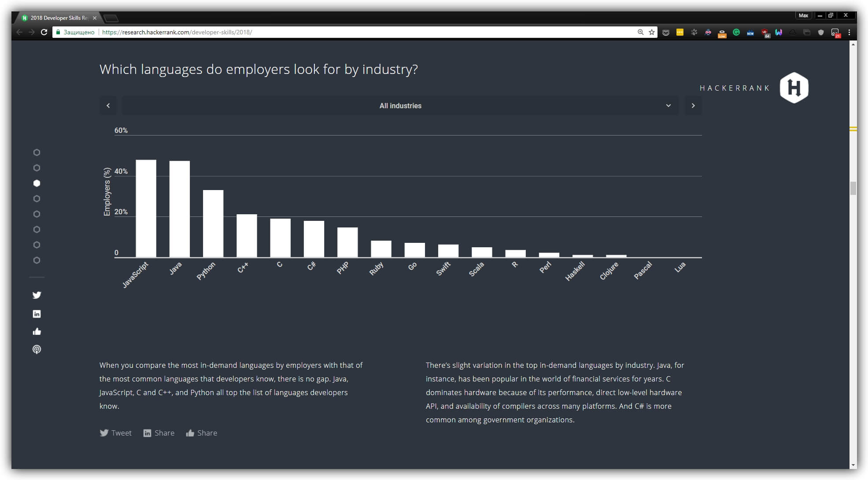Click the address bar input field
The height and width of the screenshot is (480, 868).
(351, 32)
